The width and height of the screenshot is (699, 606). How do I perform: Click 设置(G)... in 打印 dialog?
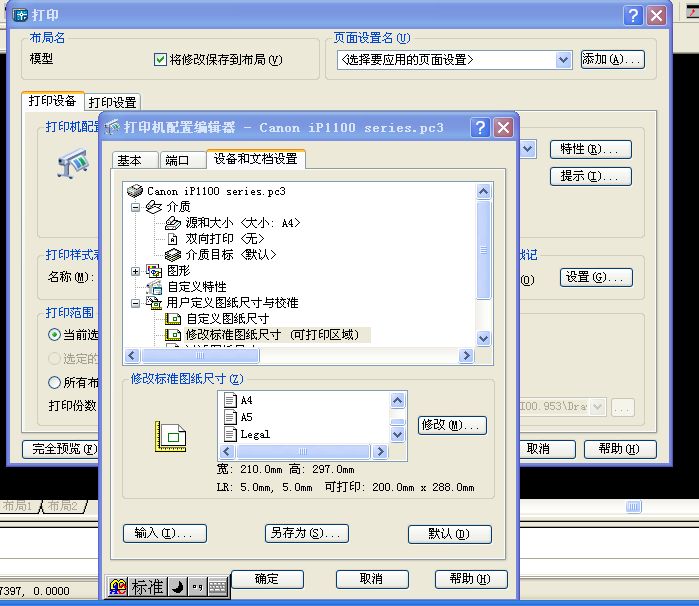coord(596,277)
